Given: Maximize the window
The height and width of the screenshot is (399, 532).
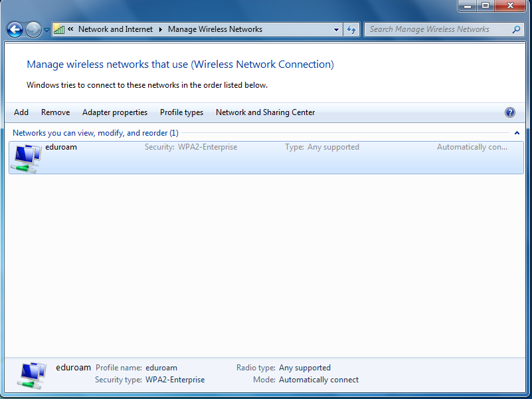Looking at the screenshot, I should (486, 5).
